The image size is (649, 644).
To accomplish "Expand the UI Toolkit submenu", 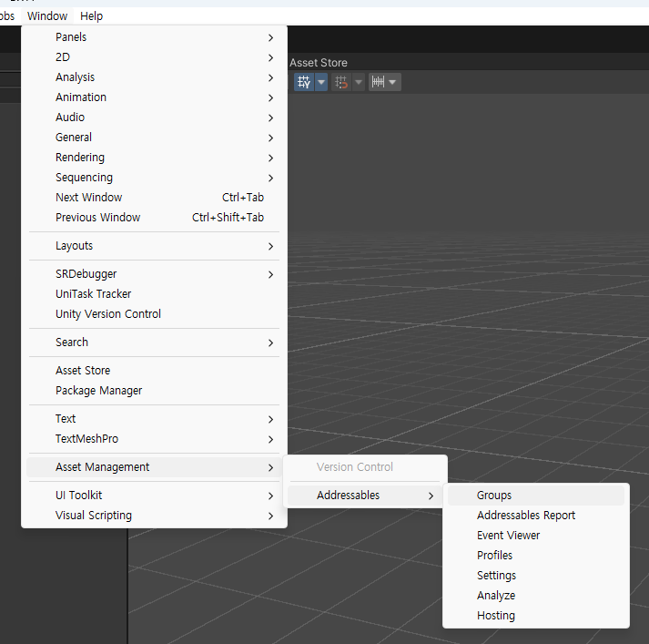I will click(154, 496).
